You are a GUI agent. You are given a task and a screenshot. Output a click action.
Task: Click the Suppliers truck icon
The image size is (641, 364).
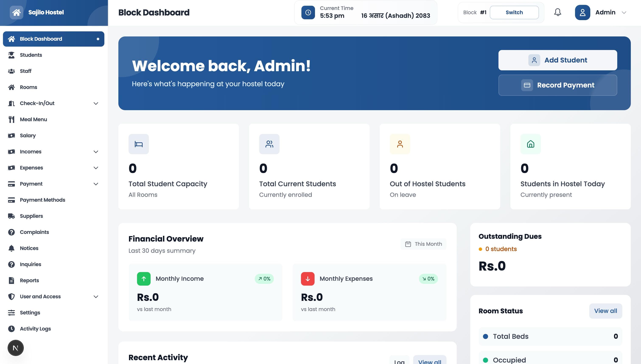pos(11,216)
